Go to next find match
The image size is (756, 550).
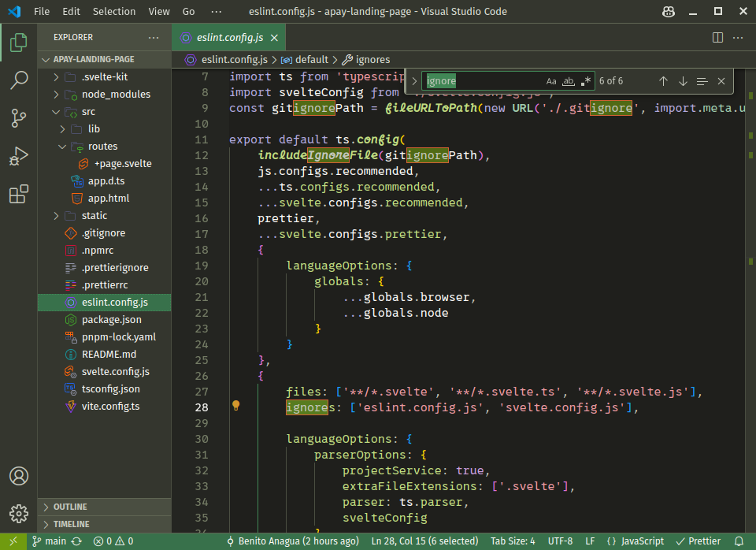[x=683, y=81]
